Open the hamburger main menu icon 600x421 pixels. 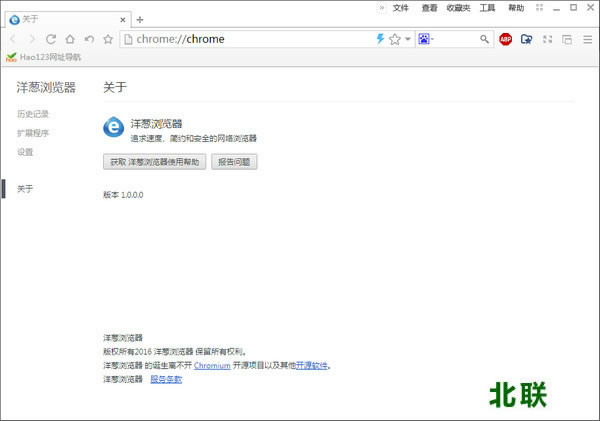586,39
